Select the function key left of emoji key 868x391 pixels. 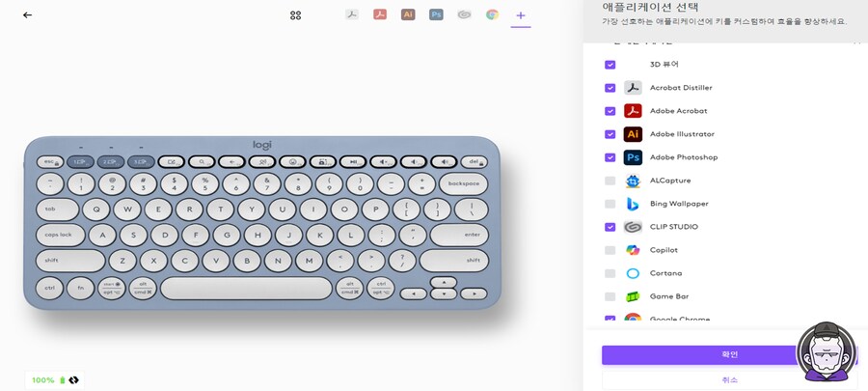262,162
